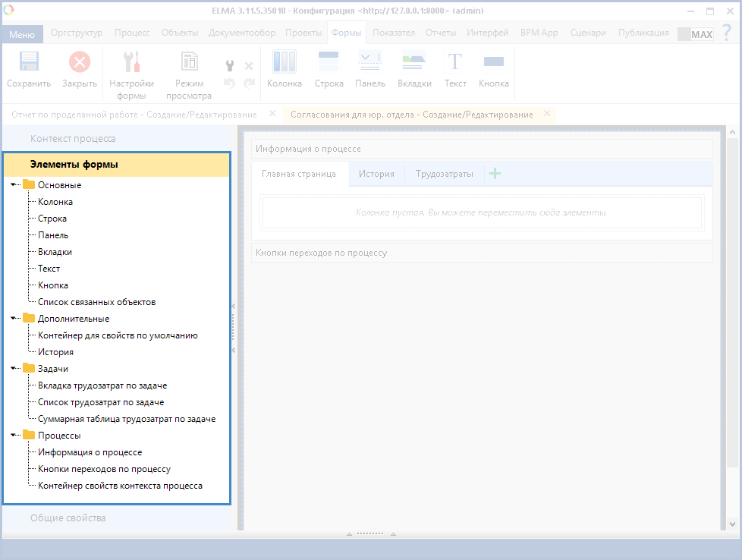
Task: Collapse the Дополнительные tree folder
Action: click(14, 319)
